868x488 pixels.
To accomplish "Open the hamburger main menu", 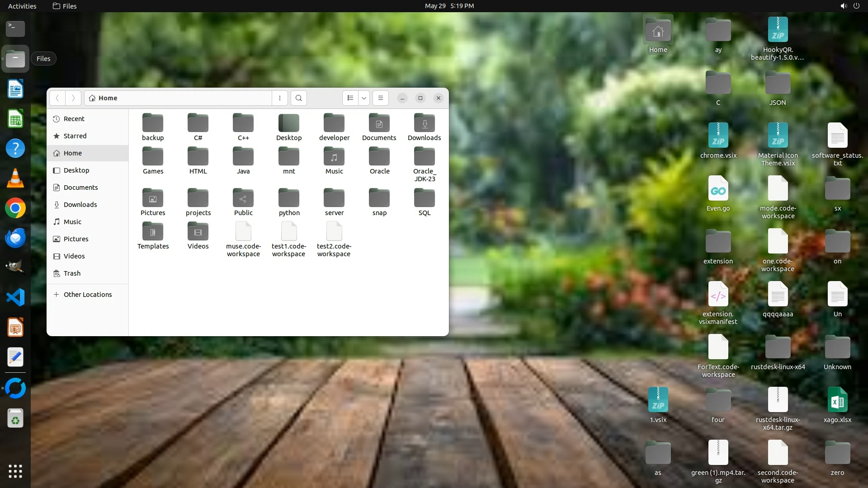I will tap(381, 98).
